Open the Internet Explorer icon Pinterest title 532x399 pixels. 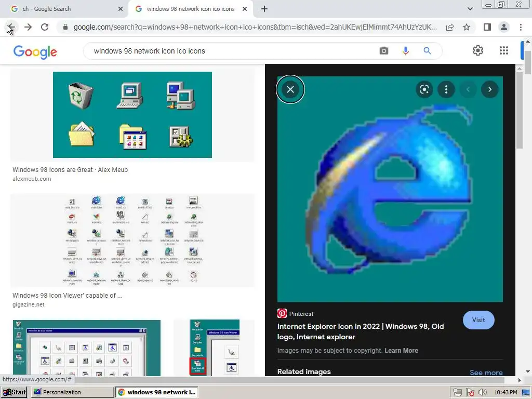click(x=361, y=331)
